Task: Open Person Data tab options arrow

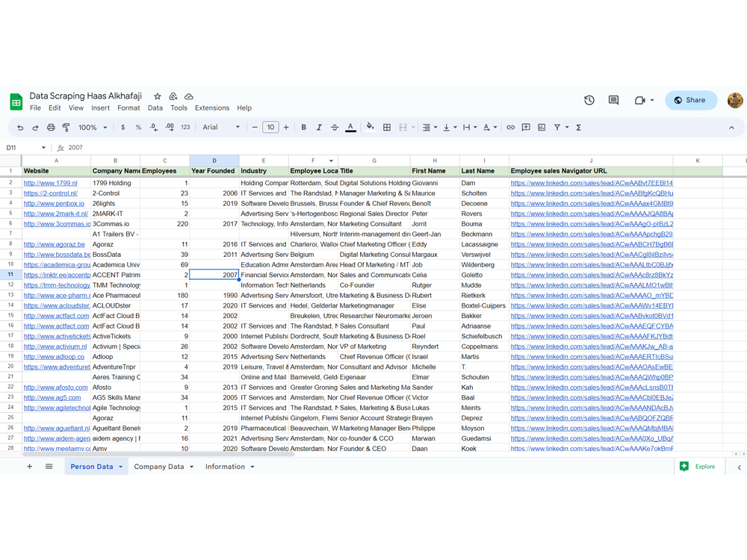Action: point(120,467)
